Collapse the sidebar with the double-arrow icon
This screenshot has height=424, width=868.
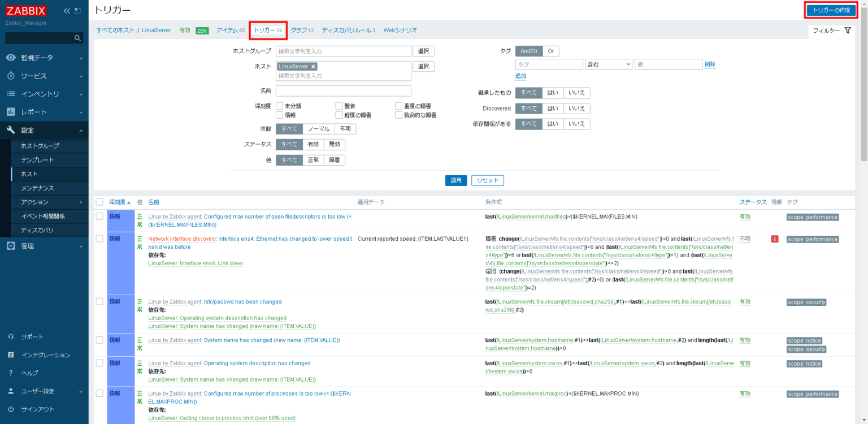(x=67, y=10)
